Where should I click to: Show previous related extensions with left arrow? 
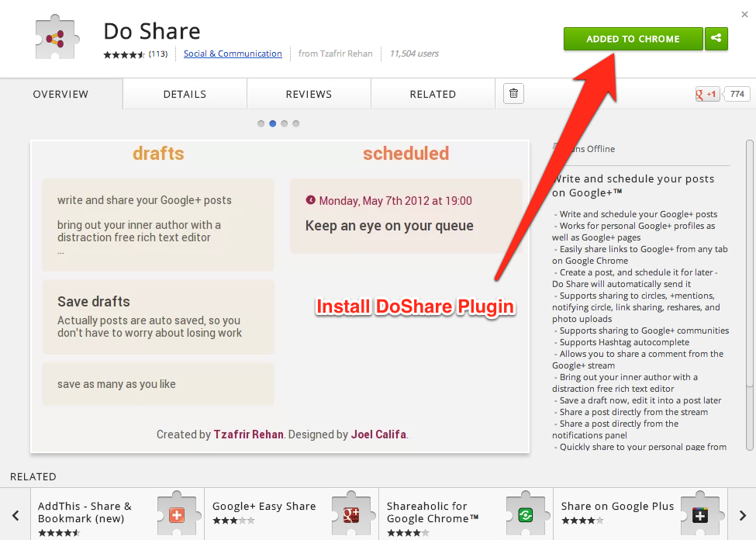[16, 515]
